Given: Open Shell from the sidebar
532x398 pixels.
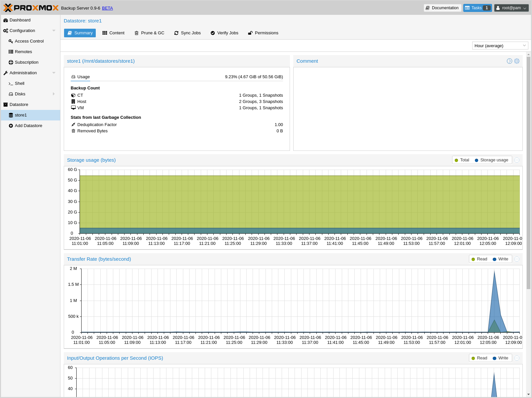Looking at the screenshot, I should pyautogui.click(x=19, y=83).
